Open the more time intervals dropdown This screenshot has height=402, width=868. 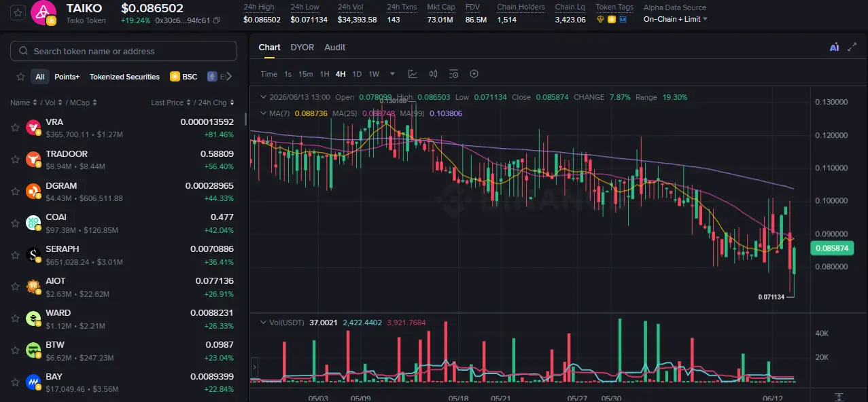(392, 74)
